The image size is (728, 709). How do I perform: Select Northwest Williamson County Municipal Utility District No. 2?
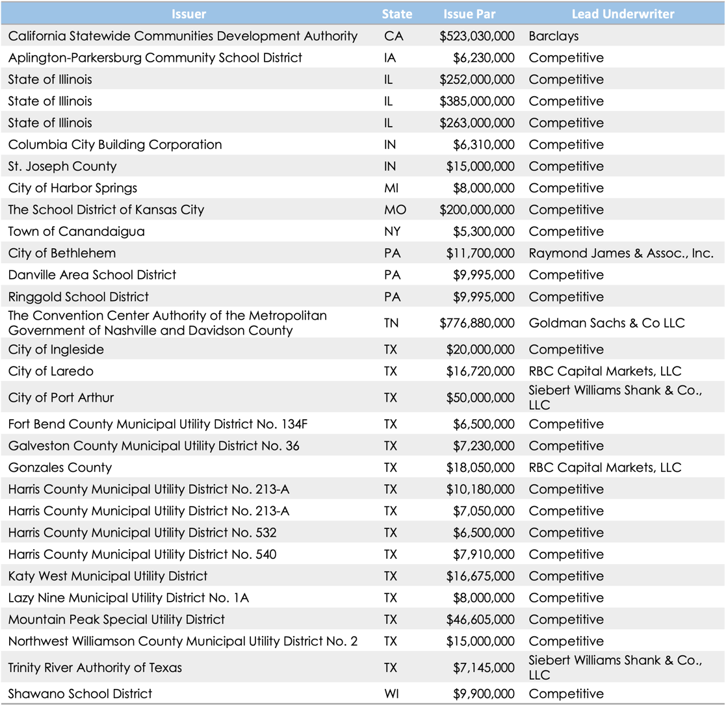coord(183,641)
